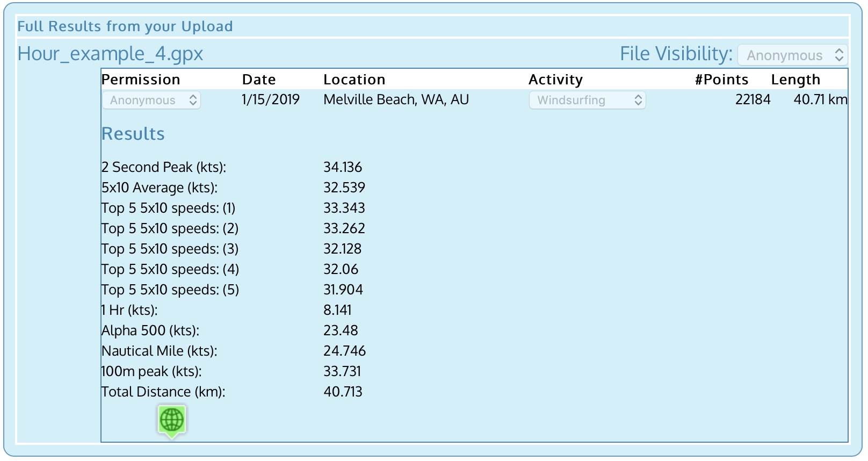Image resolution: width=868 pixels, height=461 pixels.
Task: Click the Date column header
Action: pos(258,80)
